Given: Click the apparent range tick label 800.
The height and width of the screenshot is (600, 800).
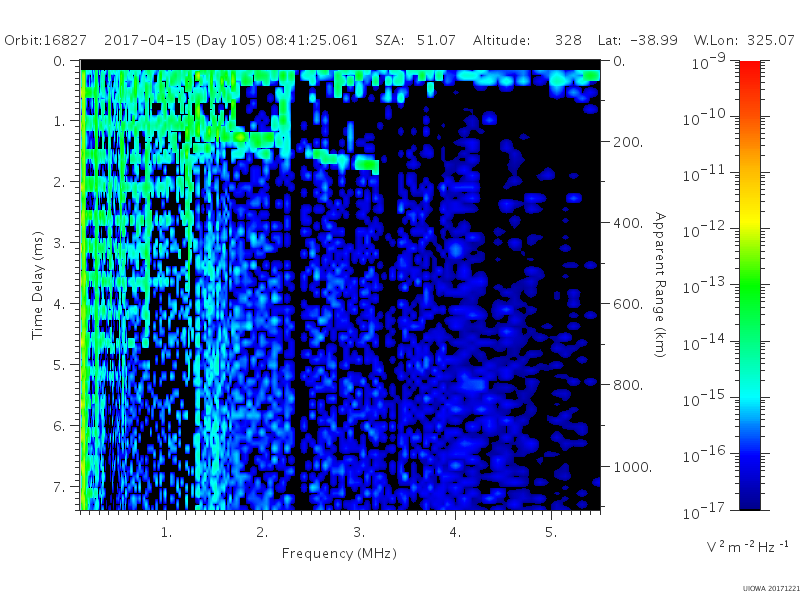Looking at the screenshot, I should point(628,385).
